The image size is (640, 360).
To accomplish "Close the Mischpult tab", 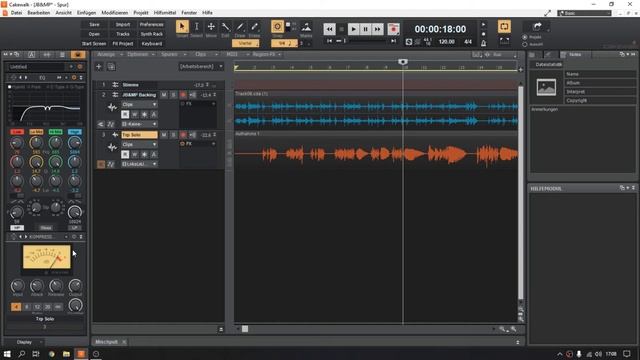I will [124, 342].
